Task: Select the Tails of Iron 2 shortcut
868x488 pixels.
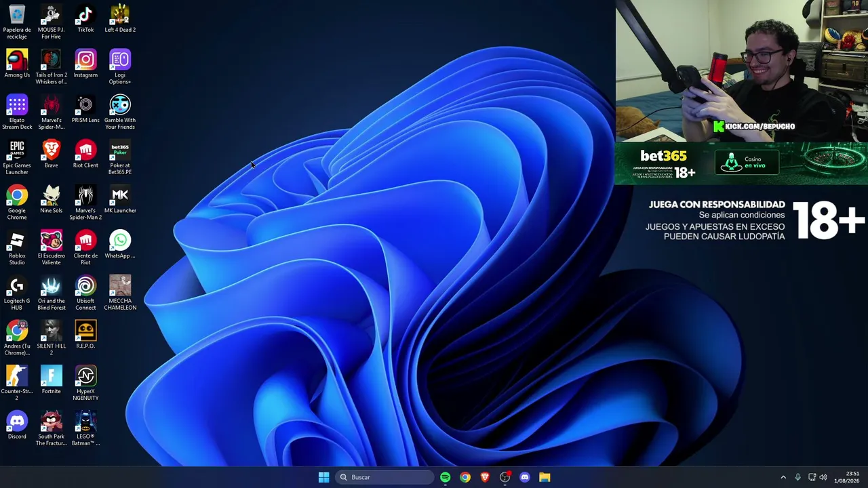Action: (x=51, y=67)
